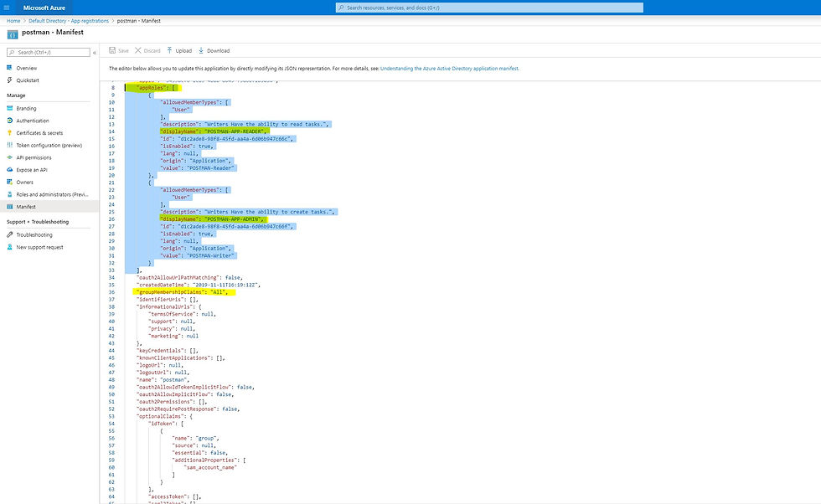Open Expose an API
Viewport: 821px width, 504px height.
tap(32, 170)
